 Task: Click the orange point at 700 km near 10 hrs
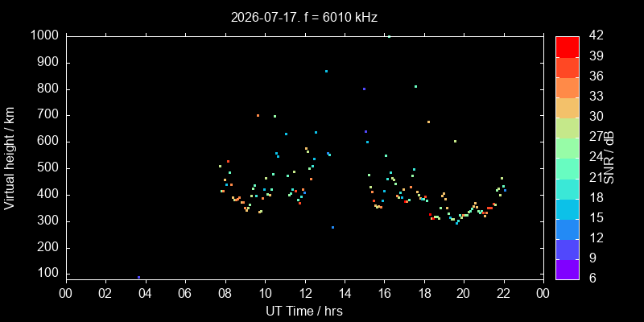258,116
